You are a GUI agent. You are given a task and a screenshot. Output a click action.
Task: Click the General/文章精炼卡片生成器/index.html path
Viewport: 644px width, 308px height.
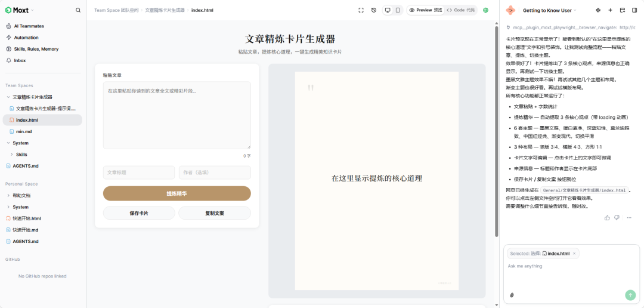tap(584, 190)
